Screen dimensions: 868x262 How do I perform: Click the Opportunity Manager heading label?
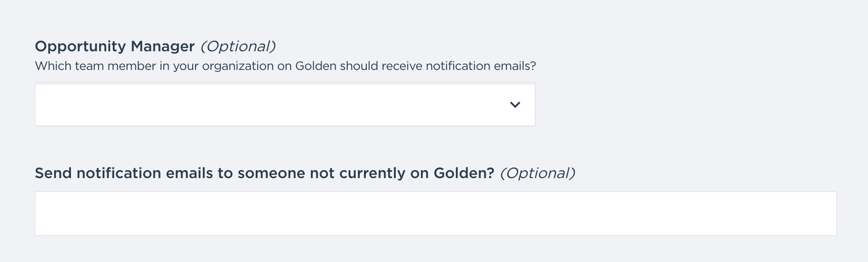pos(114,46)
